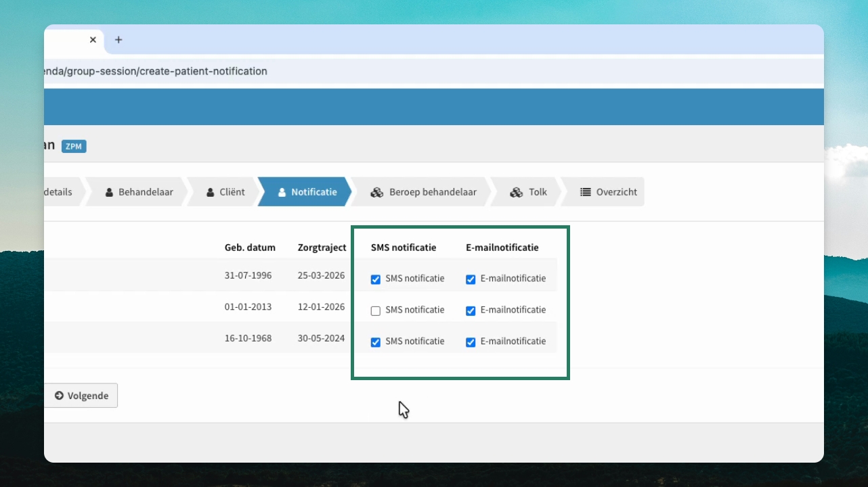Click the SMS notificatie column header
This screenshot has height=487, width=868.
click(404, 248)
